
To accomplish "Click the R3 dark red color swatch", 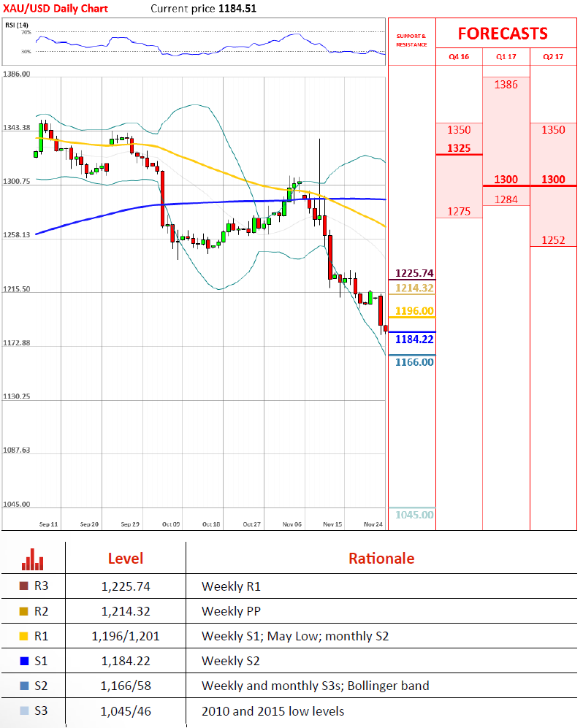I will tap(23, 586).
